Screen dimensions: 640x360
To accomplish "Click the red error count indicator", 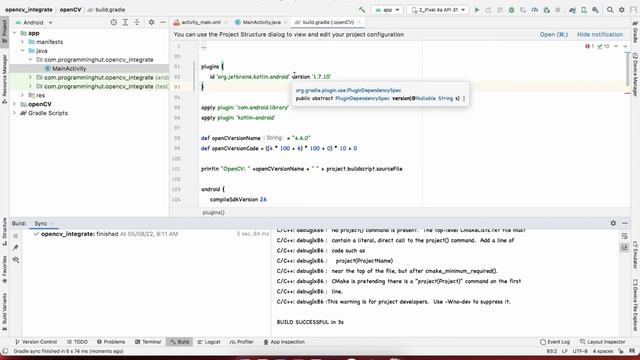I will [x=589, y=47].
